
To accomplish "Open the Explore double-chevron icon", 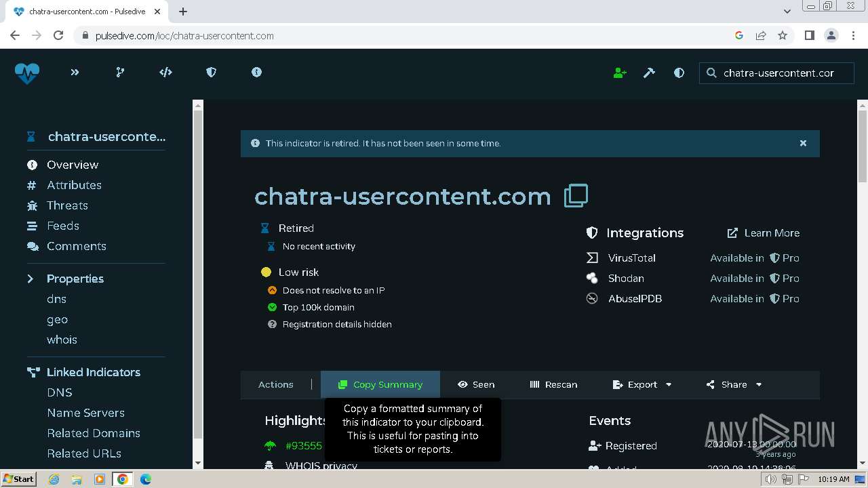I will tap(75, 73).
